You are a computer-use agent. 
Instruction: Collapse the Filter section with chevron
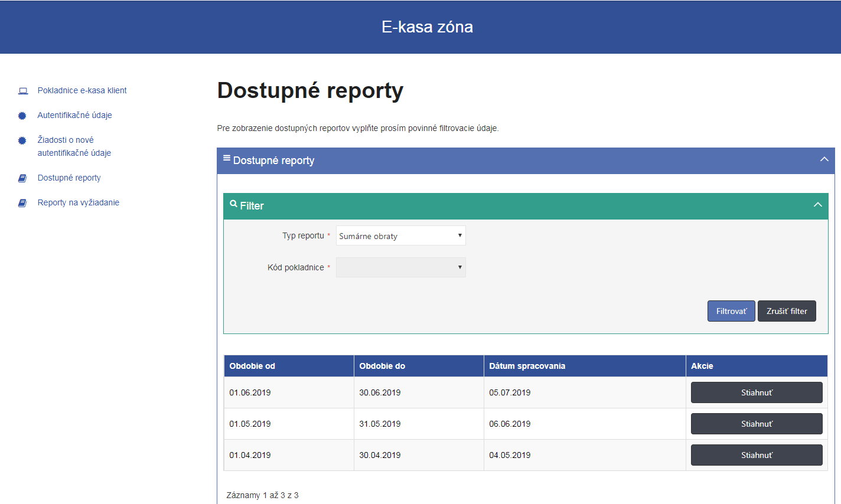click(x=818, y=205)
